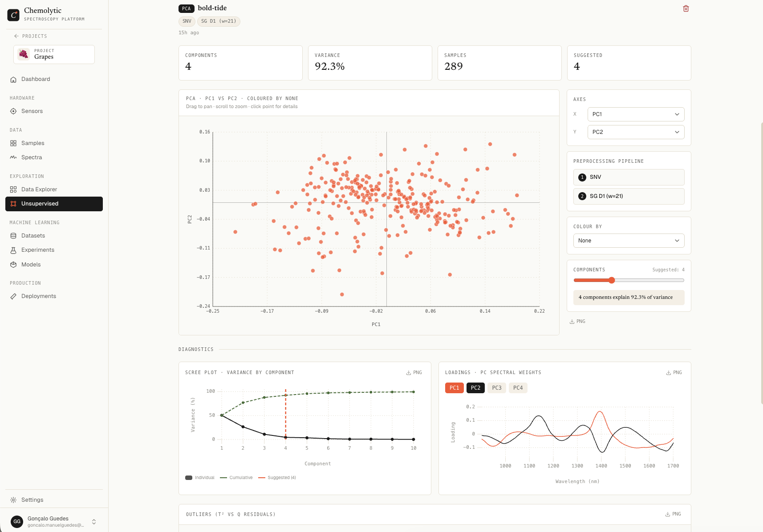763x532 pixels.
Task: Click the Grapes project thumbnail
Action: point(24,54)
